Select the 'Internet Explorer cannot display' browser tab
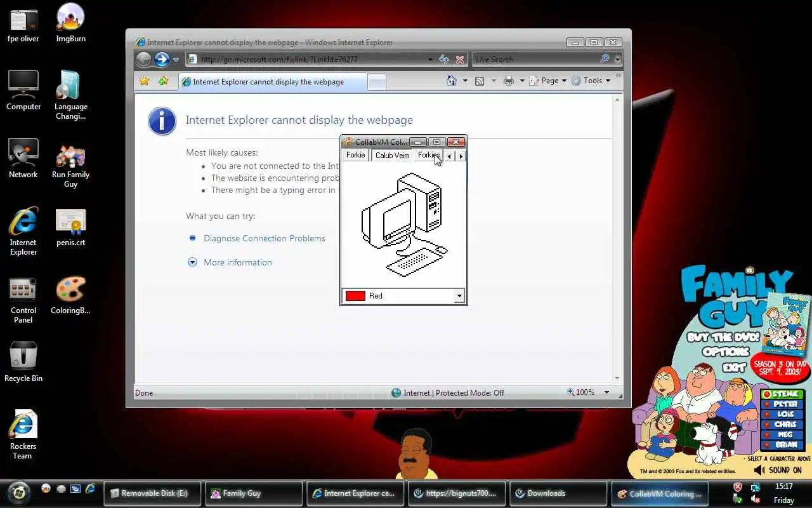The width and height of the screenshot is (812, 508). (273, 82)
